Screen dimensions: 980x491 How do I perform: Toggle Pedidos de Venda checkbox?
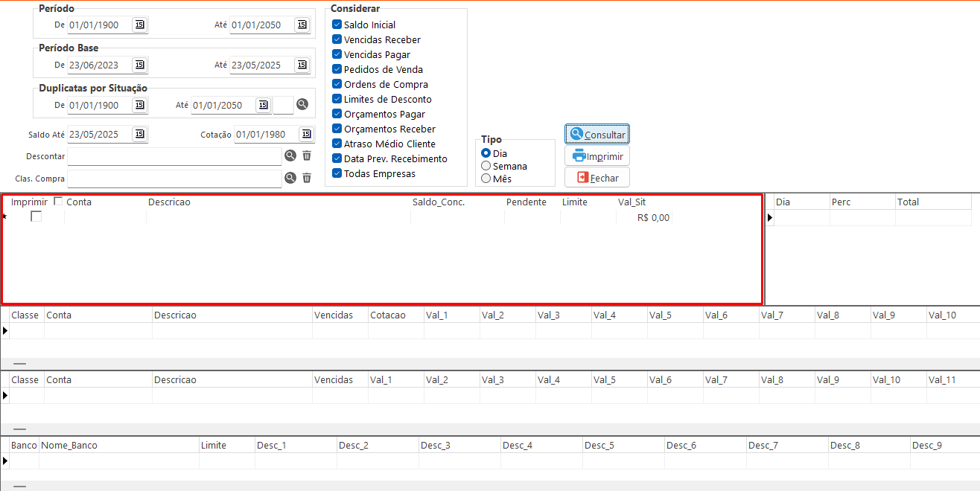(x=337, y=69)
